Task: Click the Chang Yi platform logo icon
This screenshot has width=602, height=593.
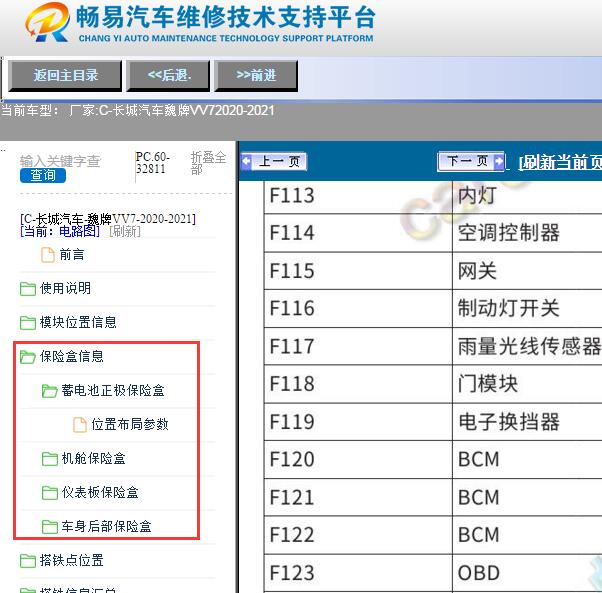Action: (x=48, y=22)
